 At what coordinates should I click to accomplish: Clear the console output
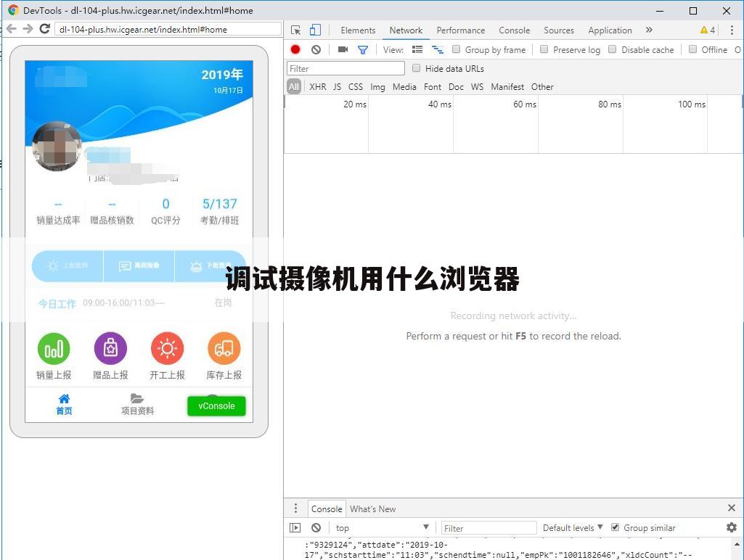tap(316, 527)
